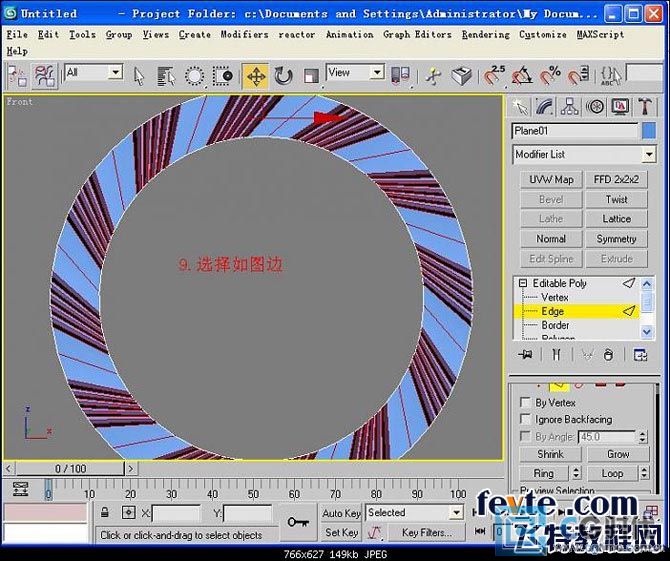Toggle absolute transform type-in mode
This screenshot has height=561, width=670.
tap(128, 512)
